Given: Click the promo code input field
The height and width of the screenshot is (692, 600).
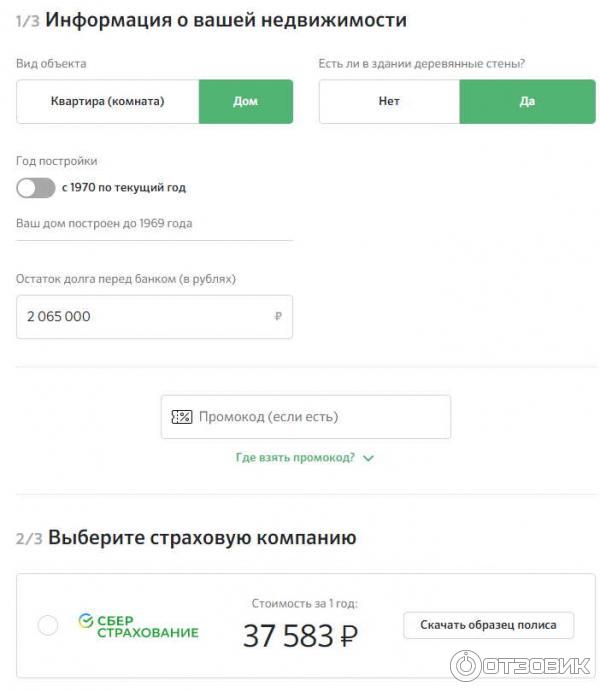Looking at the screenshot, I should (x=320, y=417).
